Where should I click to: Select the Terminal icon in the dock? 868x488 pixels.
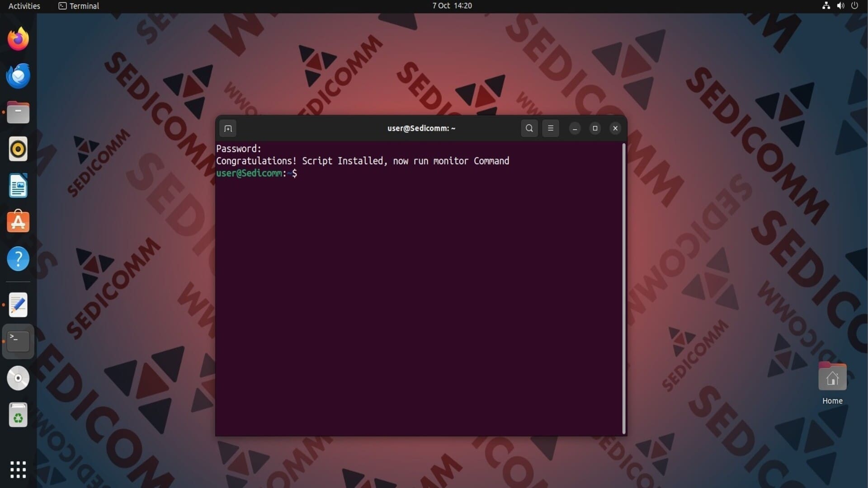pyautogui.click(x=18, y=342)
